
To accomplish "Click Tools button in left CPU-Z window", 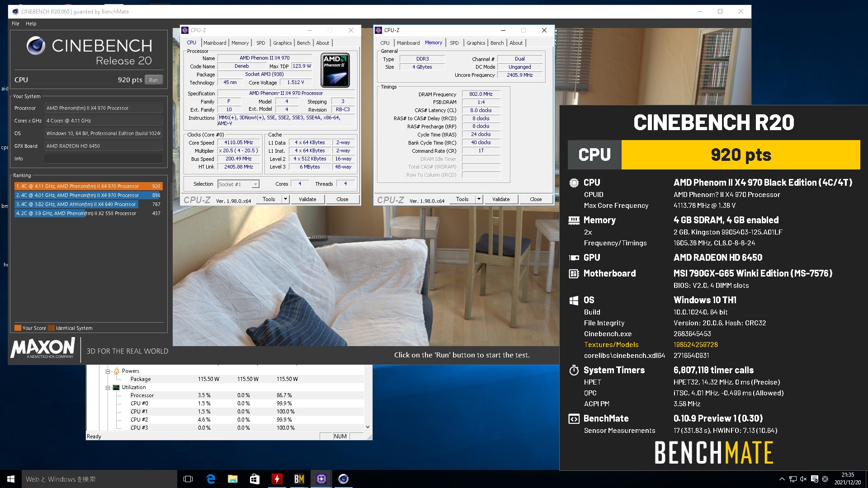I will (269, 199).
